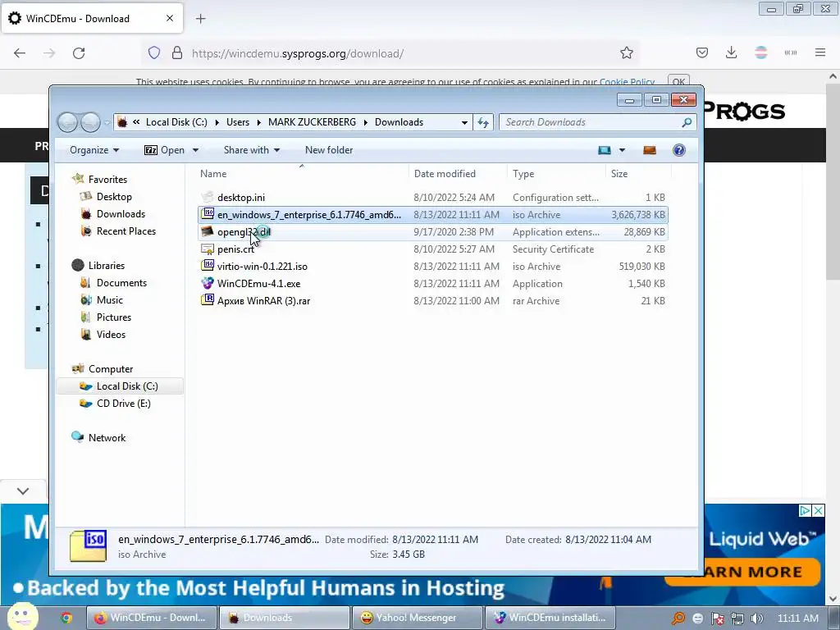The height and width of the screenshot is (630, 840).
Task: Click the chevron collapse arrow on the webpage
Action: pyautogui.click(x=23, y=491)
